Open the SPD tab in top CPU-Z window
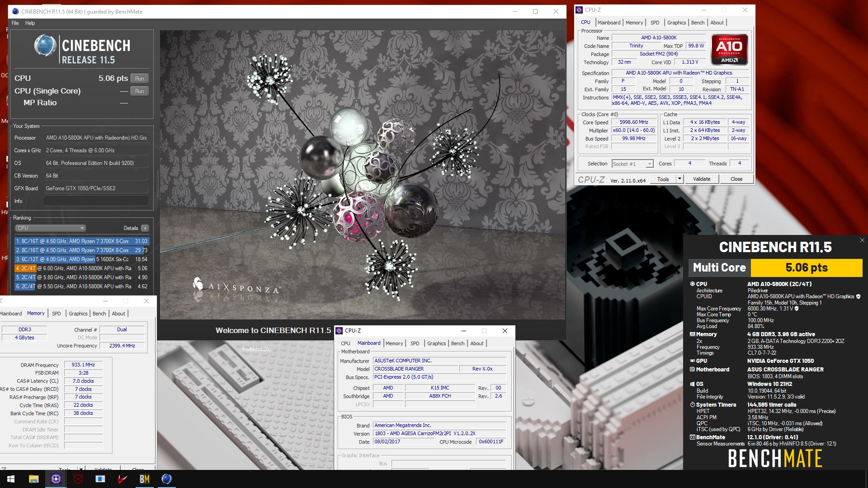The width and height of the screenshot is (868, 488). (x=655, y=23)
